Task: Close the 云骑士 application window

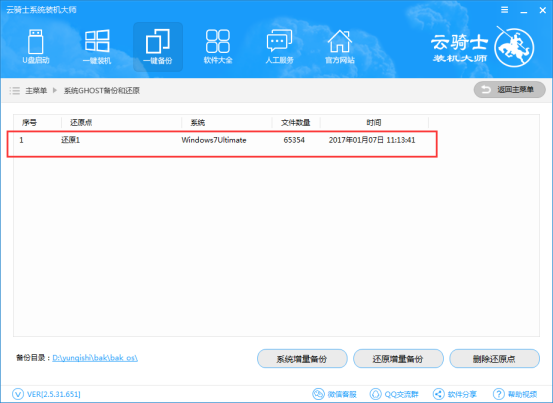Action: click(x=543, y=10)
